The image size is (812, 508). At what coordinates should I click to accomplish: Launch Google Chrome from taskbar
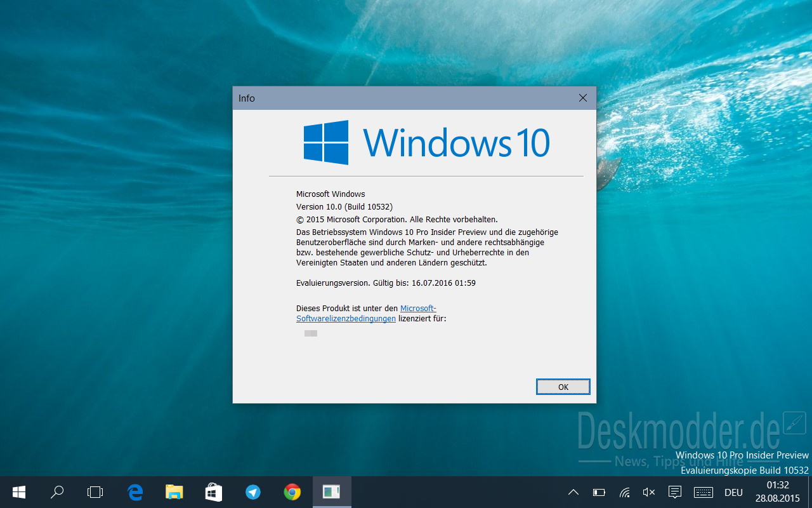(292, 492)
